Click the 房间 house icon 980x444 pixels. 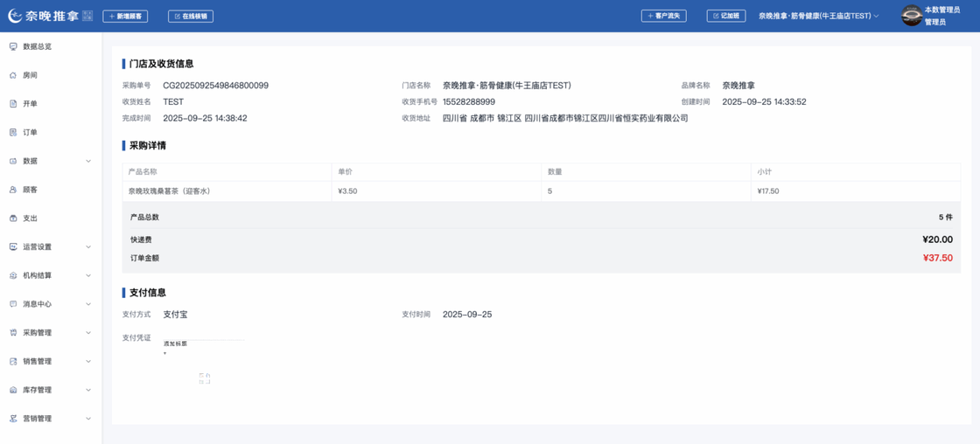coord(13,75)
